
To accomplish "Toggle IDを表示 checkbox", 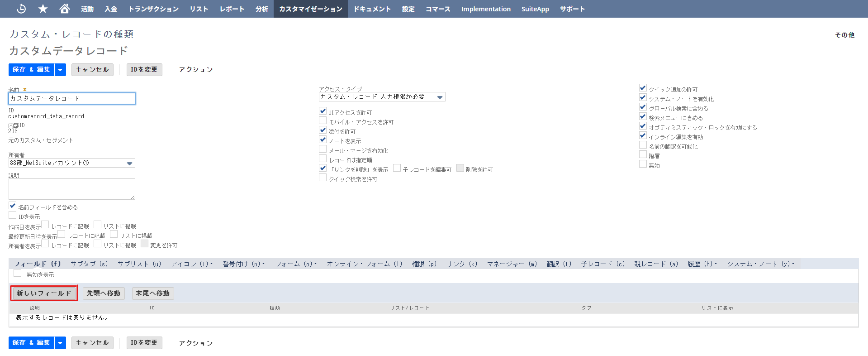I will tap(13, 215).
